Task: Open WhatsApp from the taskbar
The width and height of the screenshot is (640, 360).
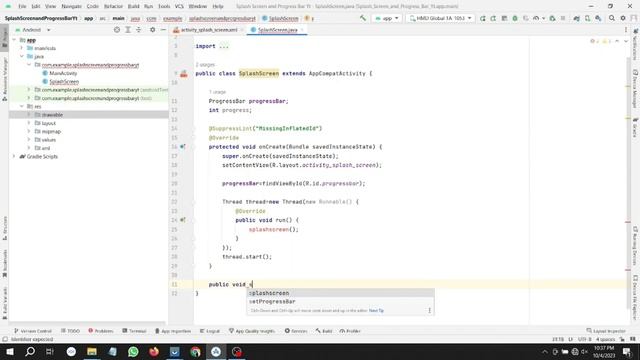Action: pyautogui.click(x=133, y=351)
